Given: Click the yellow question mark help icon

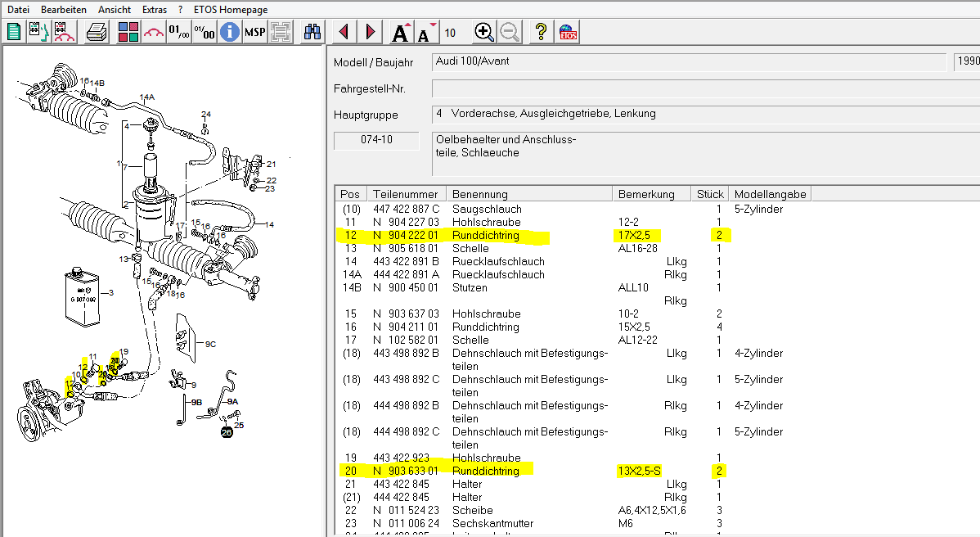Looking at the screenshot, I should (541, 32).
